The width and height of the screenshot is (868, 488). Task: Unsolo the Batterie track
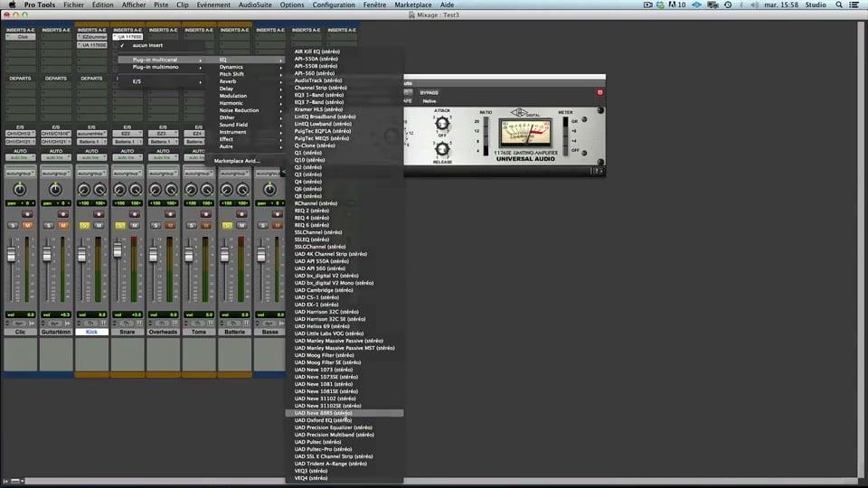click(227, 225)
